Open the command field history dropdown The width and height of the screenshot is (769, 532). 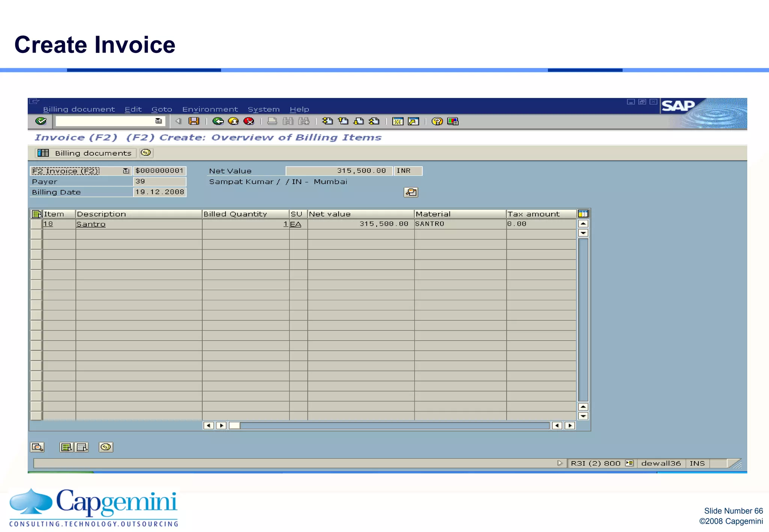[x=158, y=121]
